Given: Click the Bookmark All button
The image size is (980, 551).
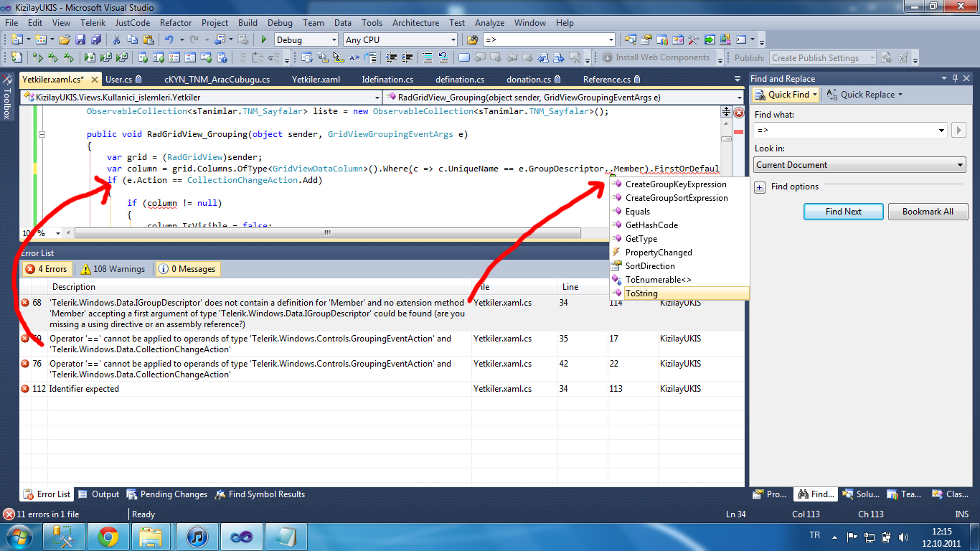Looking at the screenshot, I should [928, 212].
